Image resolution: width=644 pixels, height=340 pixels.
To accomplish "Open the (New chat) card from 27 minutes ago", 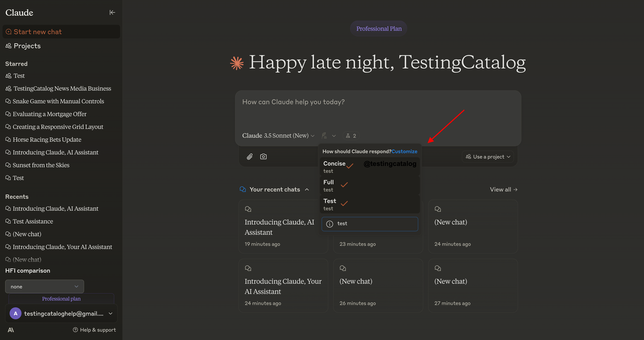I will point(473,285).
